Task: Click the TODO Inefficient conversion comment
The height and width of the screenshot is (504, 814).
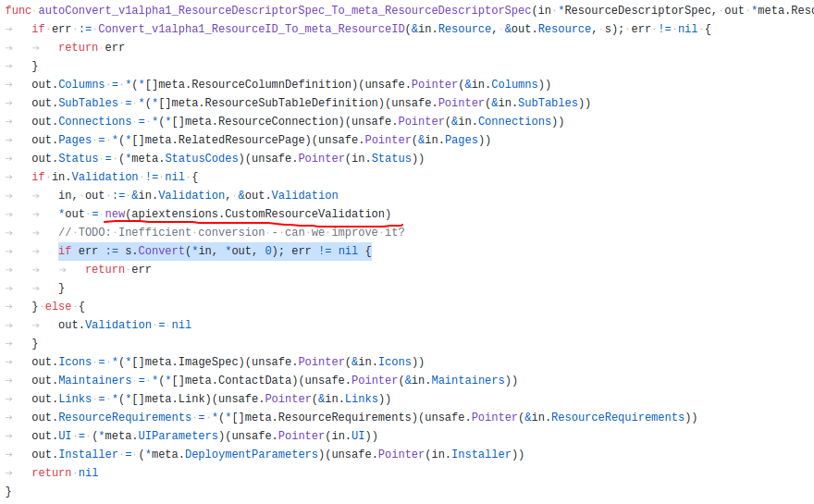Action: pos(231,232)
